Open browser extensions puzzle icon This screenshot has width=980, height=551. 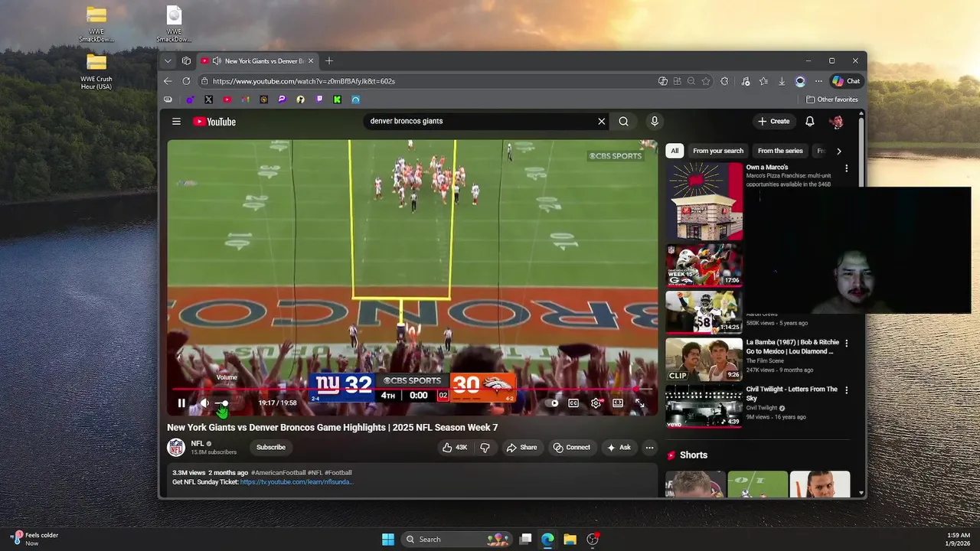724,81
